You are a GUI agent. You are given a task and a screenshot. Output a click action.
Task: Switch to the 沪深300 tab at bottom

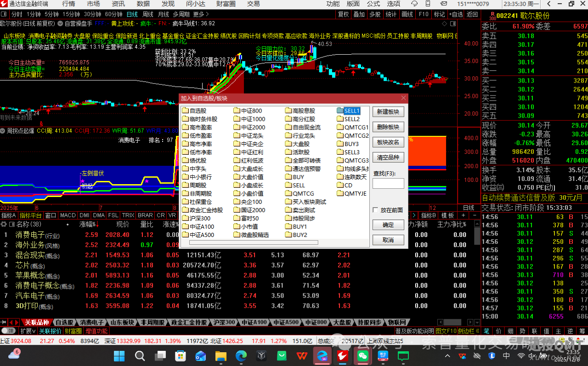pos(224,322)
